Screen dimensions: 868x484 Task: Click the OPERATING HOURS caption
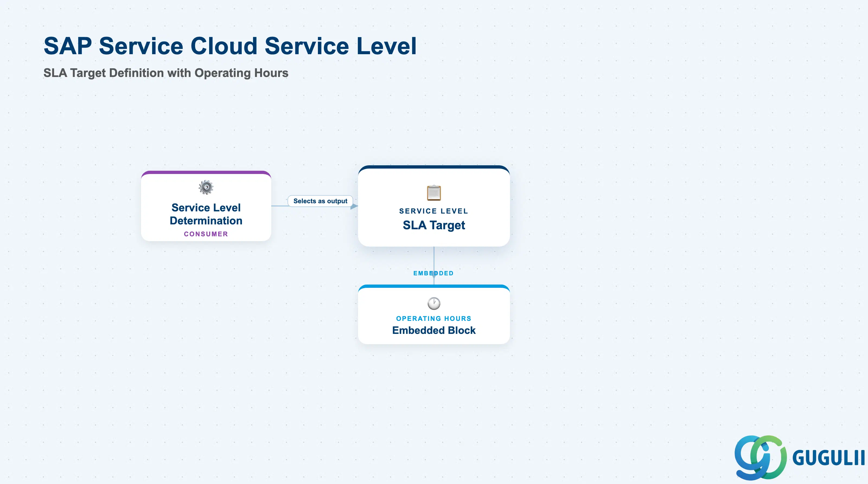(434, 318)
